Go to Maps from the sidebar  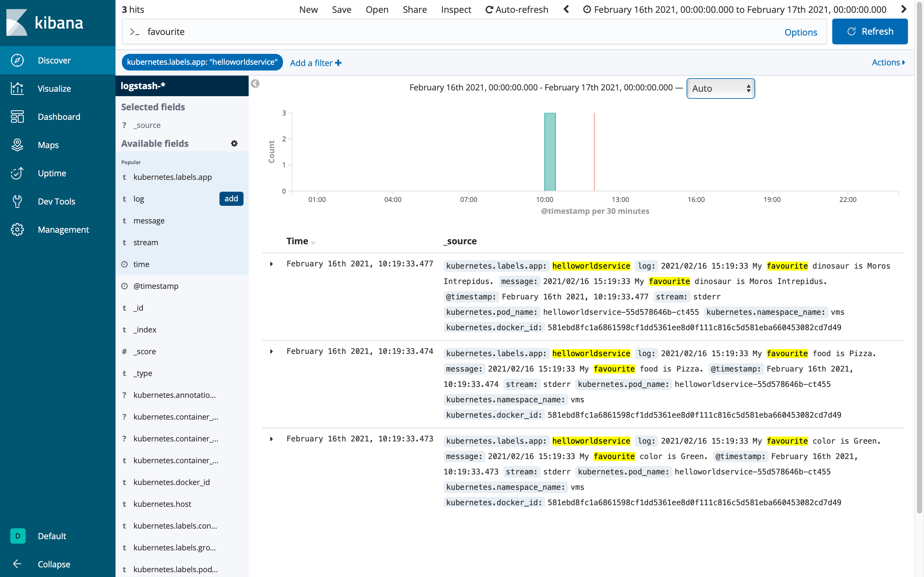[48, 145]
